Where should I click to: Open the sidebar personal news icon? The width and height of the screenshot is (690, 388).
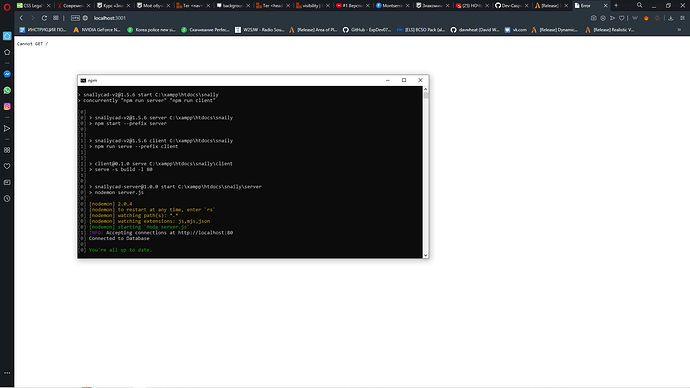click(7, 183)
